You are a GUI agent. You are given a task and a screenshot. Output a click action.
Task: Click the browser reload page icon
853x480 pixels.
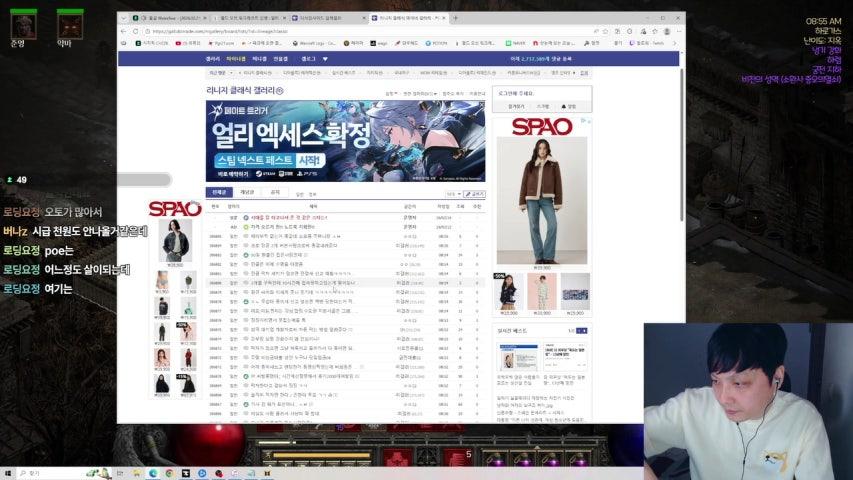pyautogui.click(x=137, y=31)
